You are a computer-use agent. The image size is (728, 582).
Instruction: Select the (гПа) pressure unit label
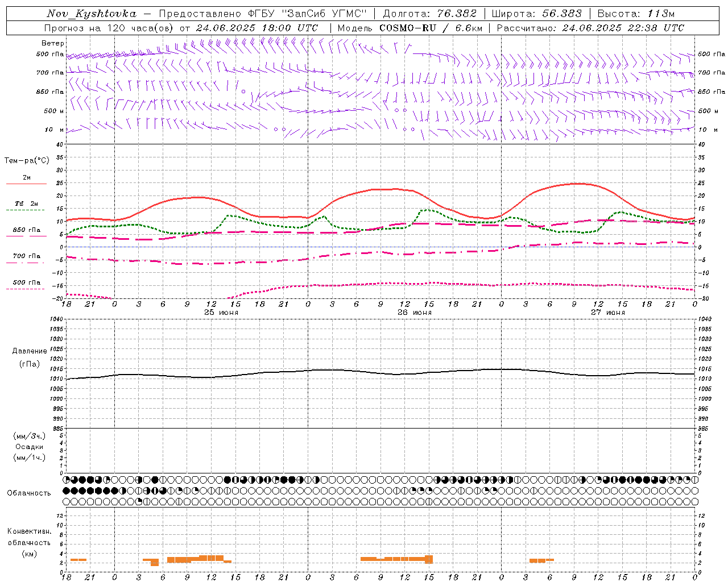click(30, 364)
